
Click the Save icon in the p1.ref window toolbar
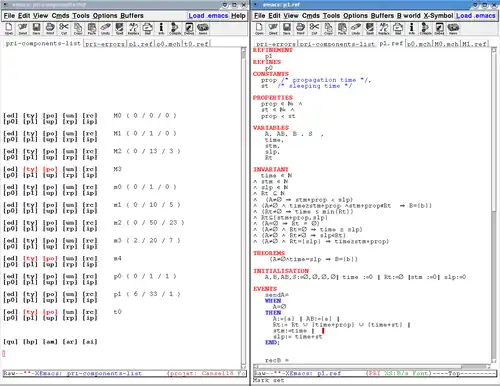pyautogui.click(x=287, y=28)
